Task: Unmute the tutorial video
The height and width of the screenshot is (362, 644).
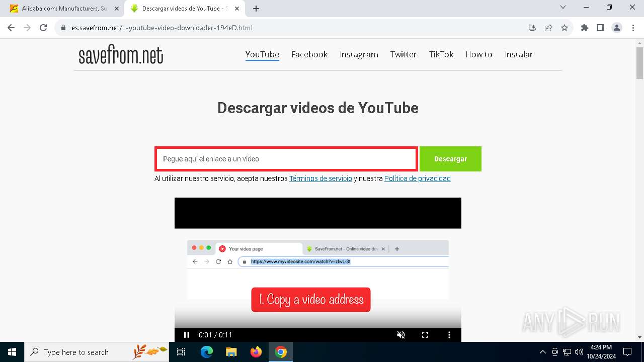Action: [401, 335]
